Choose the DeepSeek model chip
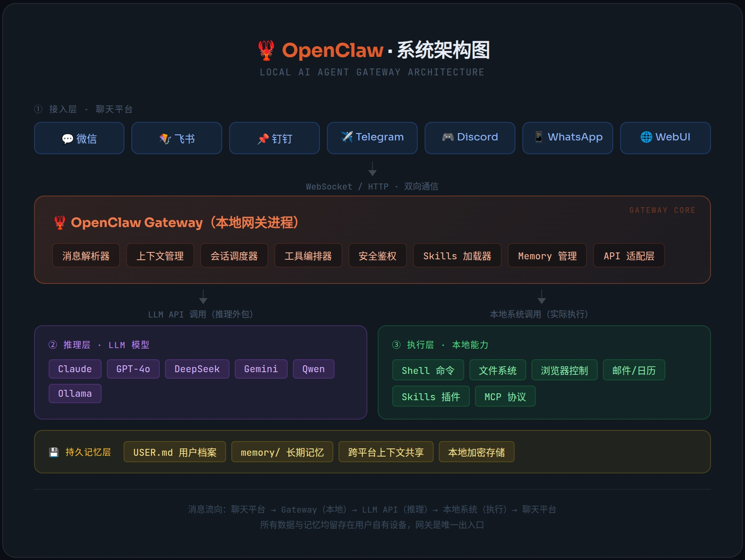This screenshot has width=745, height=560. point(197,369)
